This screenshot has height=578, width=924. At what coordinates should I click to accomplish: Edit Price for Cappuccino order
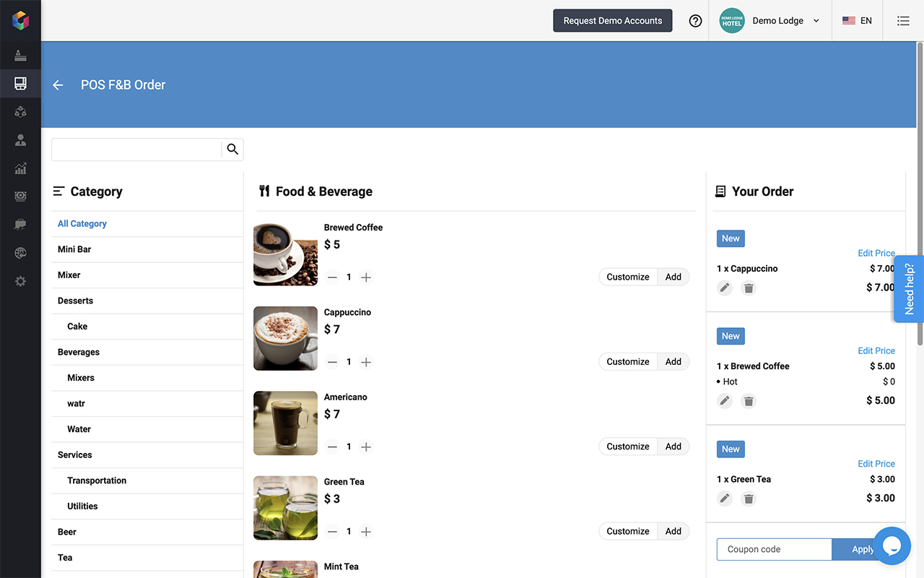876,254
